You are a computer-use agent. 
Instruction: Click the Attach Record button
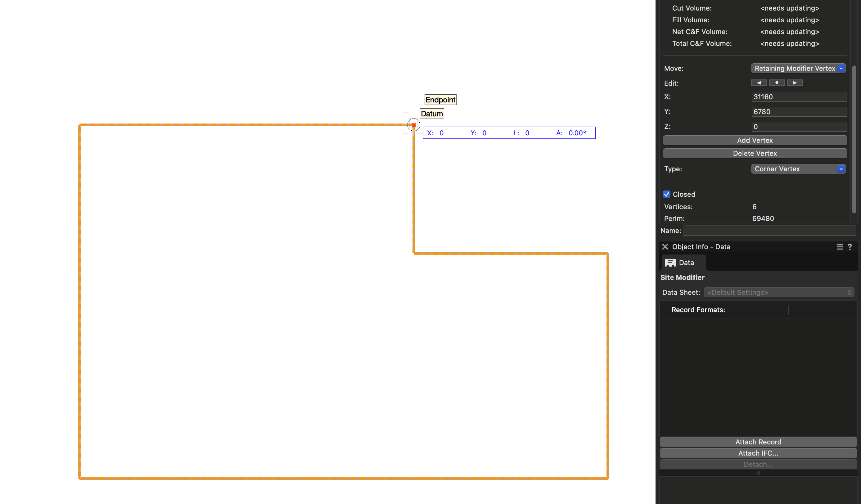tap(758, 442)
